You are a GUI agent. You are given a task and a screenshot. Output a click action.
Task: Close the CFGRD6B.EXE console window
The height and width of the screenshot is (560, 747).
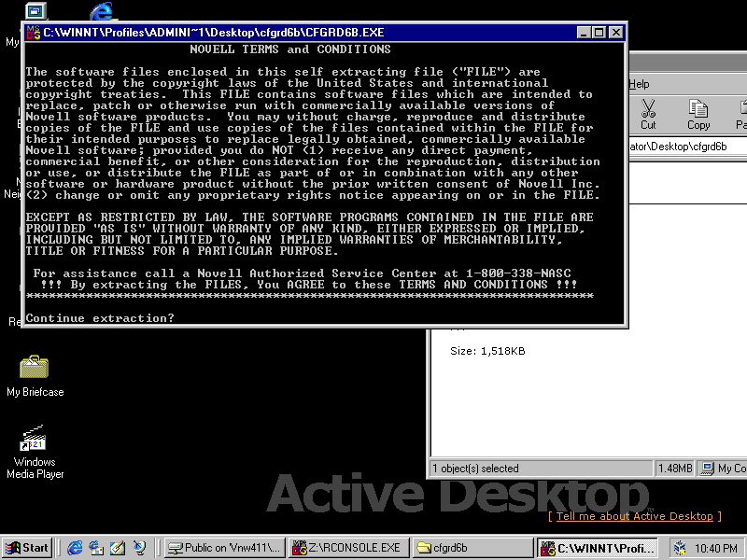pos(616,33)
